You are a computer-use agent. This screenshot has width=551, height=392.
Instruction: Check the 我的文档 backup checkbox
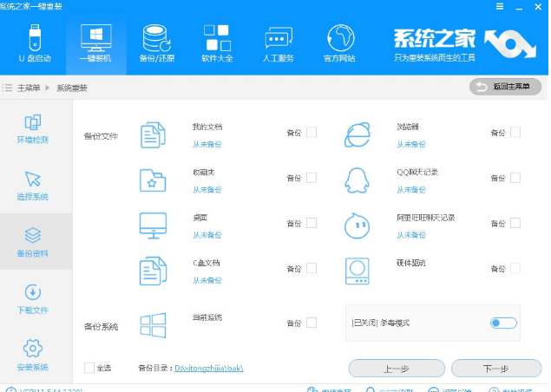click(x=312, y=133)
